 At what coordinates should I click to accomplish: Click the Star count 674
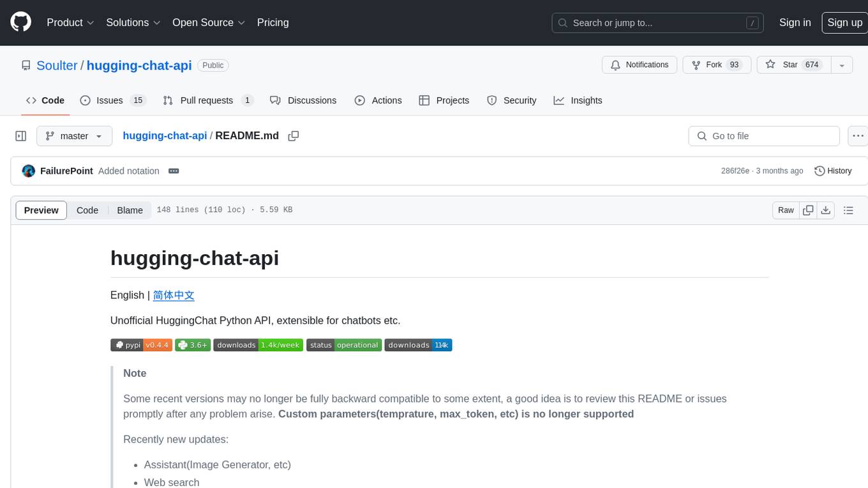coord(812,65)
